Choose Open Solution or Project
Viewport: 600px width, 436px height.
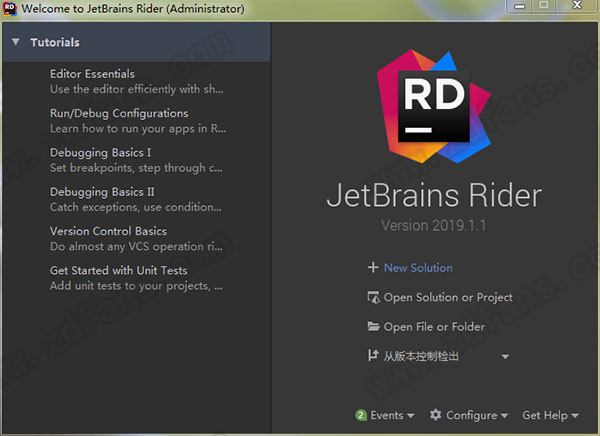448,297
